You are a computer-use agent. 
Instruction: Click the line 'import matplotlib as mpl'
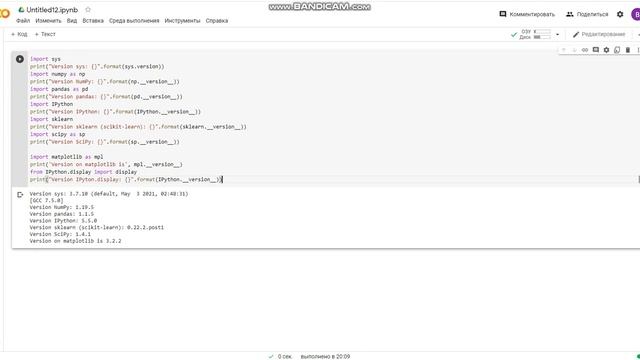[x=67, y=157]
